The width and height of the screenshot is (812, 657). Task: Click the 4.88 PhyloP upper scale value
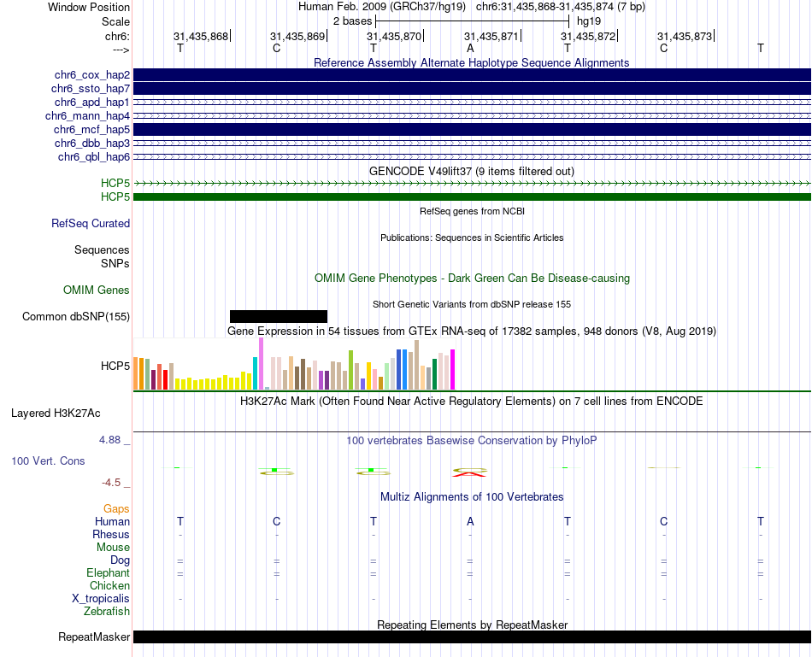[110, 440]
